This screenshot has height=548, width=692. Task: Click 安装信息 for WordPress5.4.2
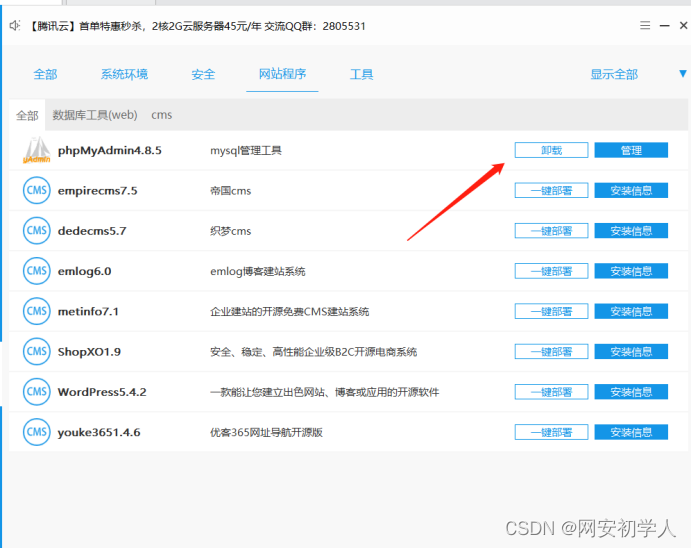[x=631, y=392]
